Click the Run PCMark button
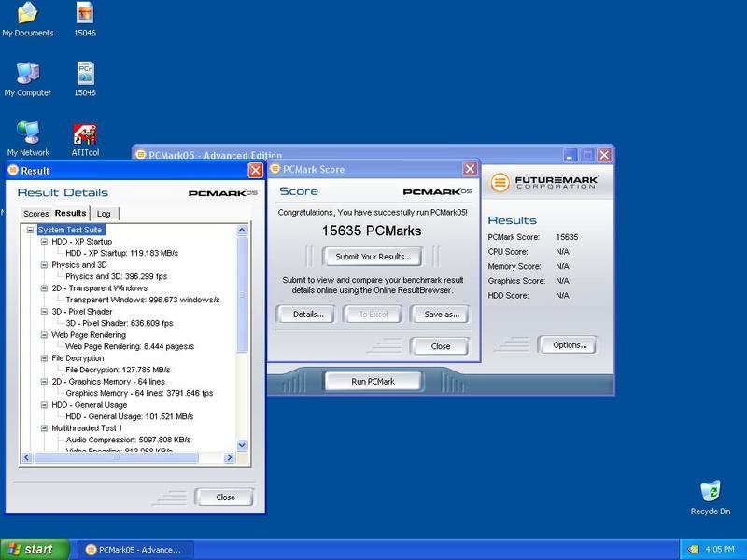This screenshot has width=747, height=560. click(373, 382)
